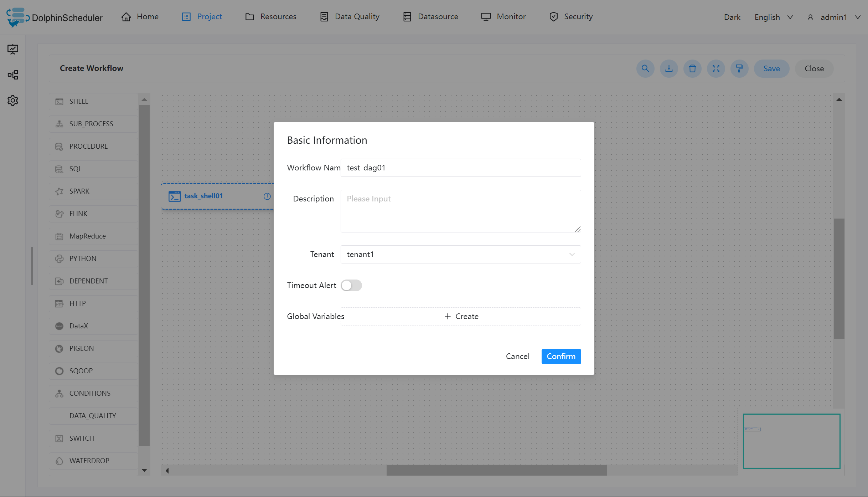Expand the English language dropdown
The width and height of the screenshot is (868, 497).
click(773, 17)
